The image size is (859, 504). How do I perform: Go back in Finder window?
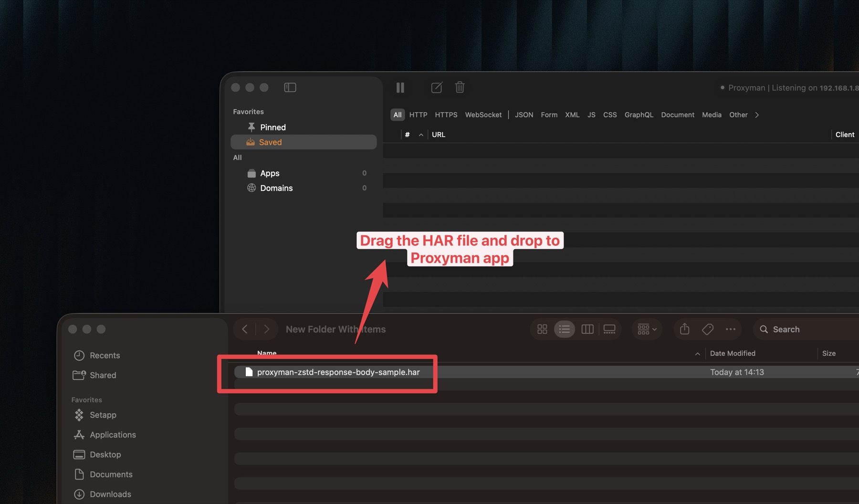pyautogui.click(x=245, y=329)
